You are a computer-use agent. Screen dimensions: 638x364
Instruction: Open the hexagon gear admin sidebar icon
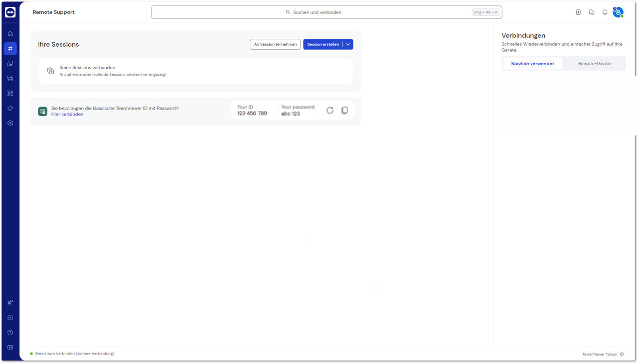10,123
